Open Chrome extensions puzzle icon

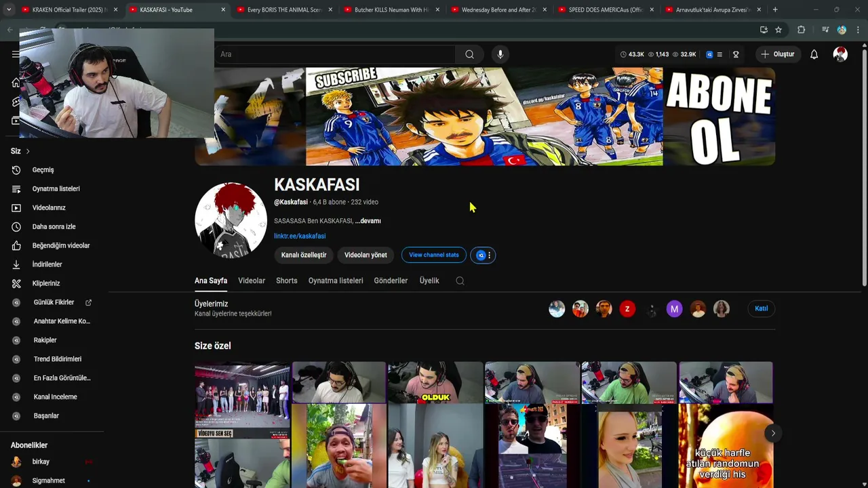801,30
